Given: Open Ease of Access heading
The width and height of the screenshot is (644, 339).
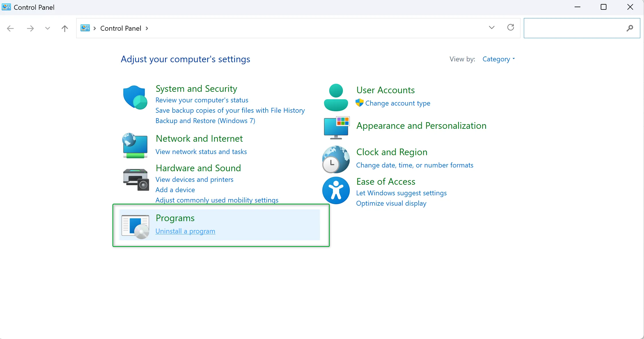Looking at the screenshot, I should tap(386, 182).
